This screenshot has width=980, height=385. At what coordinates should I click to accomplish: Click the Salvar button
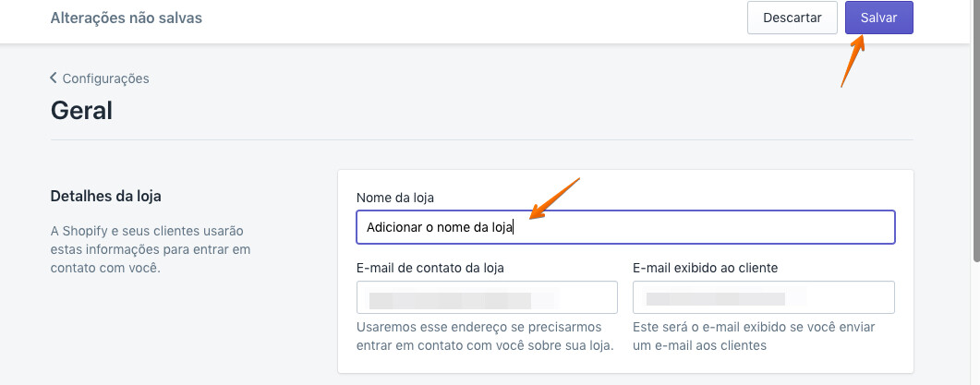[x=878, y=18]
